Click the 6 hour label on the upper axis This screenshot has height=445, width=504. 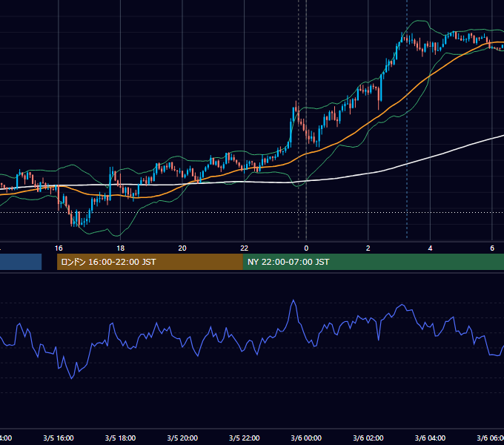coord(492,248)
